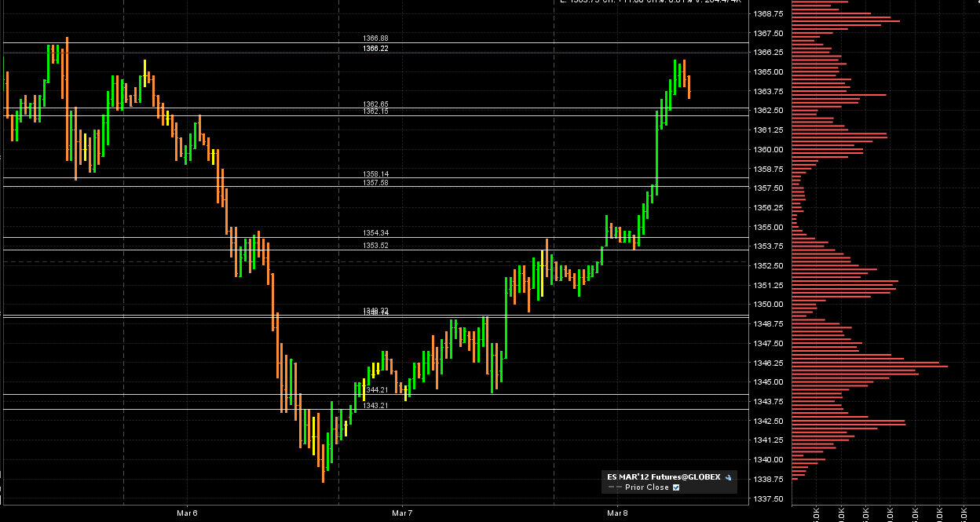Select the 1354.34 horizontal line label
The height and width of the screenshot is (522, 980).
coord(376,233)
